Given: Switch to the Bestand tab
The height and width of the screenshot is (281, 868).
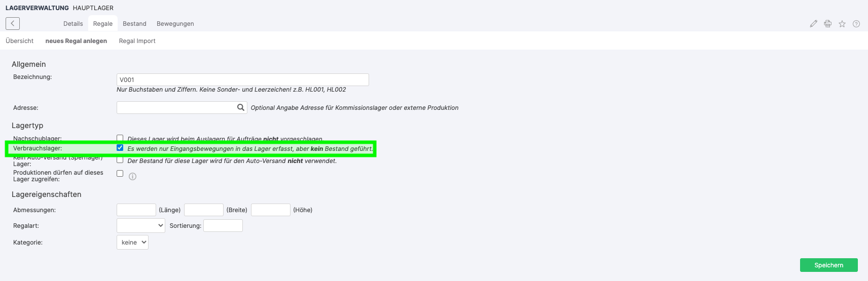Looking at the screenshot, I should coord(134,24).
